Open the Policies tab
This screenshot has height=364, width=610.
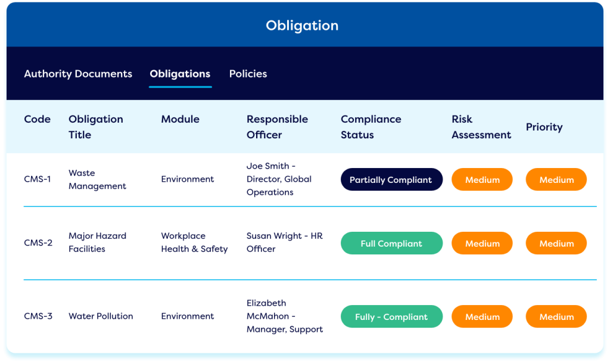(x=248, y=74)
